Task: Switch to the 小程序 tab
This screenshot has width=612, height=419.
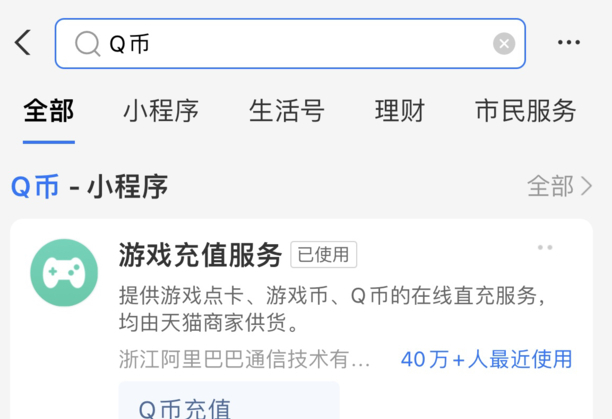Action: coord(161,111)
